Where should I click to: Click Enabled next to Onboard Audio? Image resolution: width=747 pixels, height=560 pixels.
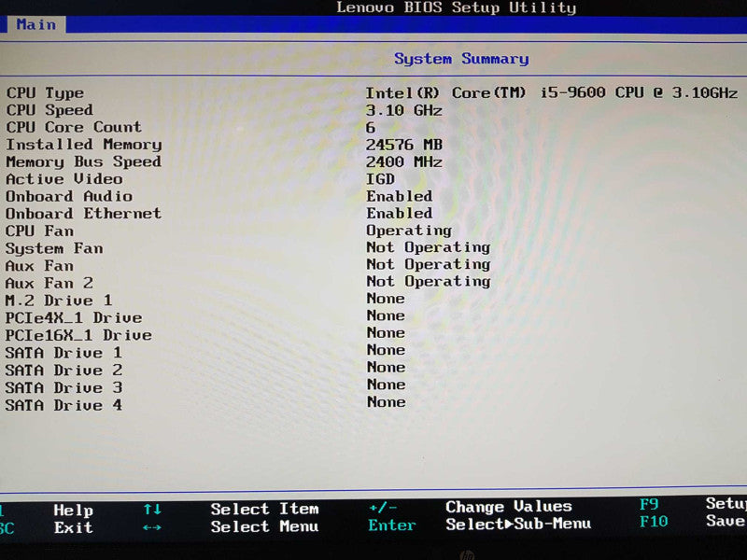point(400,196)
